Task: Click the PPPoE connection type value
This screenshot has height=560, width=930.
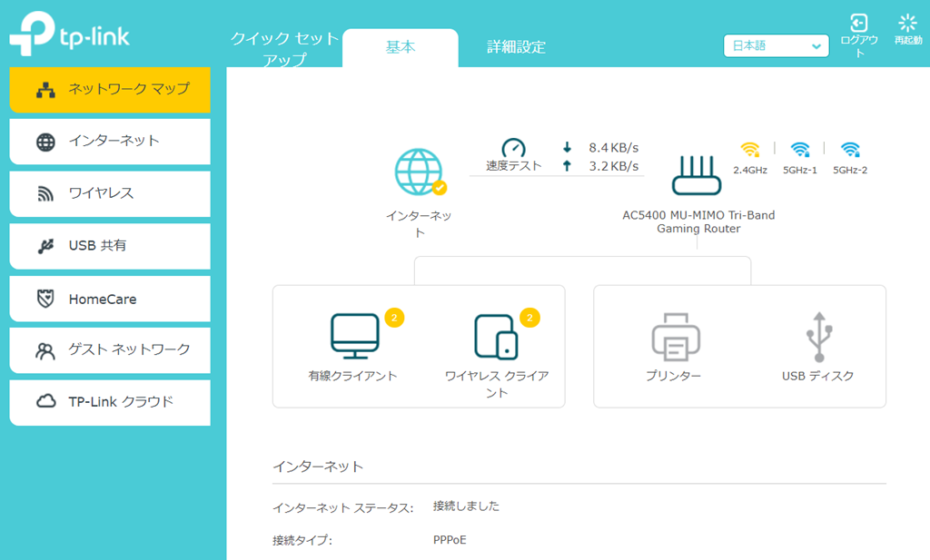Action: (450, 540)
